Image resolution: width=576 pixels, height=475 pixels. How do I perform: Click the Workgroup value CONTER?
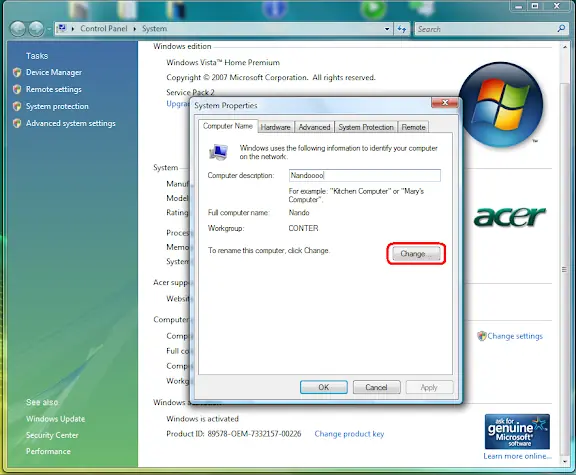click(303, 228)
